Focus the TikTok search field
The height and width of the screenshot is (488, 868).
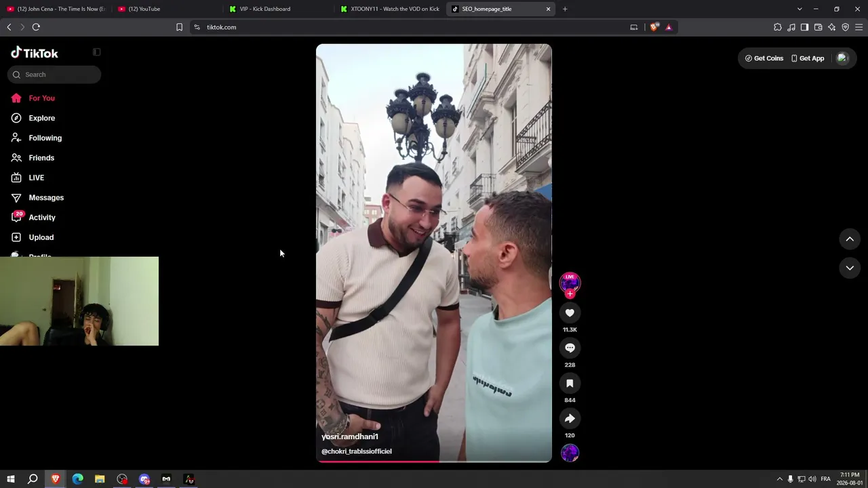54,75
